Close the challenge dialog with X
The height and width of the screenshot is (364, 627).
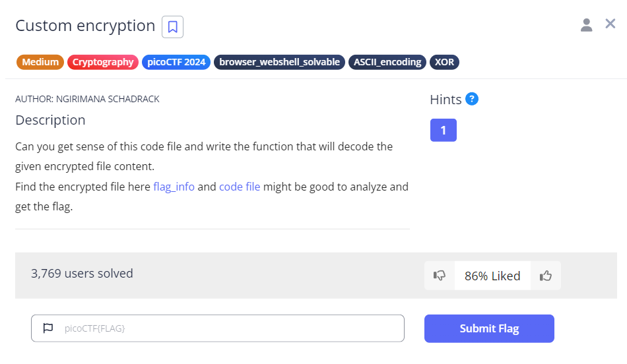pyautogui.click(x=610, y=24)
